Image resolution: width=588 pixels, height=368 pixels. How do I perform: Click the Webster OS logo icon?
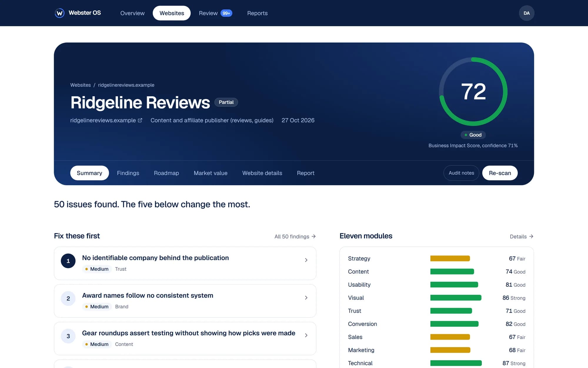(x=60, y=13)
